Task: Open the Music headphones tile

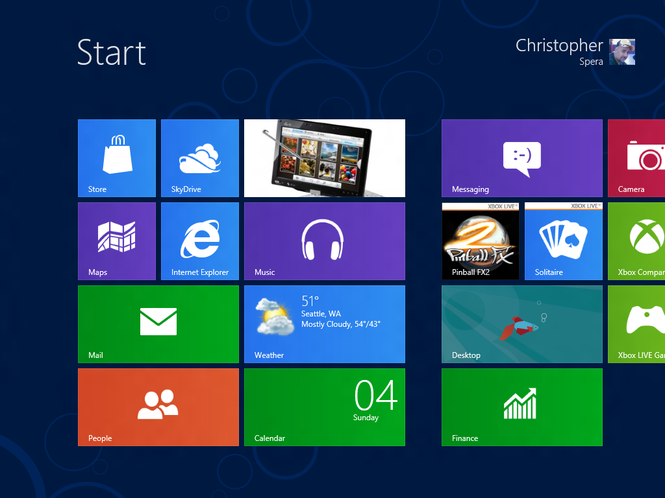Action: [324, 241]
